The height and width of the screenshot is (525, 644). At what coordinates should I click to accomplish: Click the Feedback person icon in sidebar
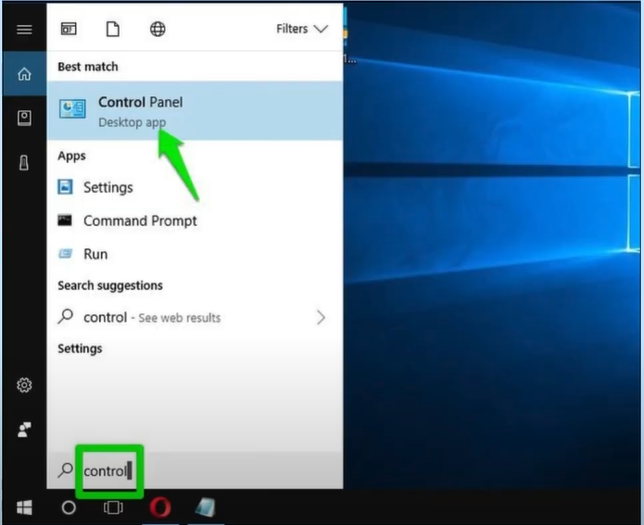point(24,430)
